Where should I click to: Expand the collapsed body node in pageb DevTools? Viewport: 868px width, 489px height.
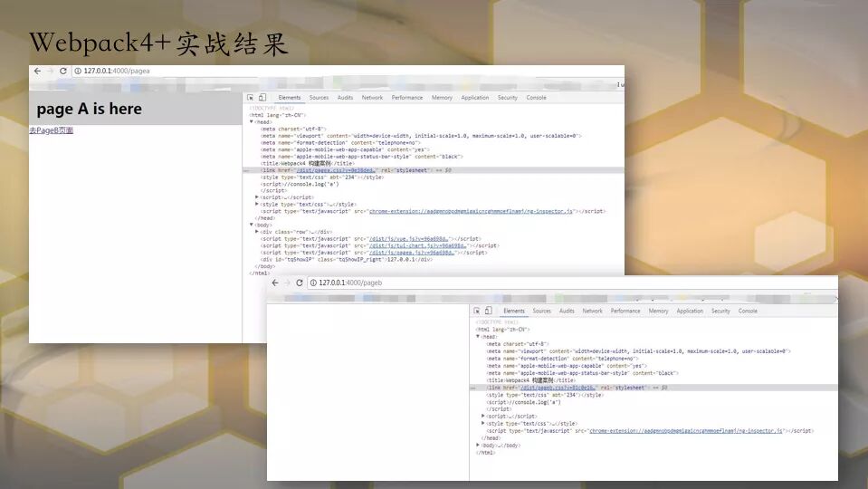478,446
